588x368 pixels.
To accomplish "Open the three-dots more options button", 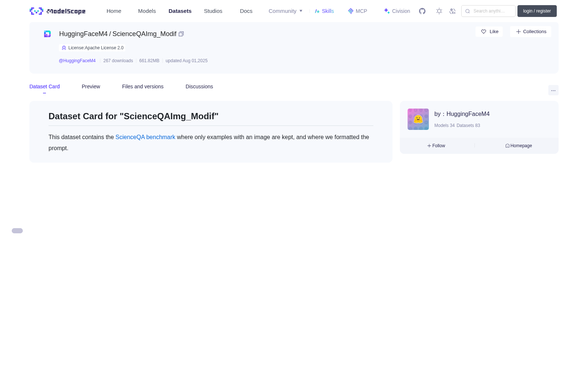I will coord(553,90).
